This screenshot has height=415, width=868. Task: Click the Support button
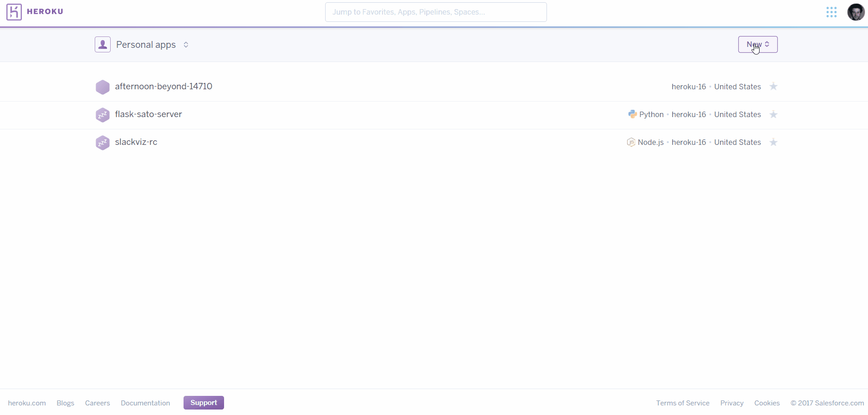coord(204,403)
